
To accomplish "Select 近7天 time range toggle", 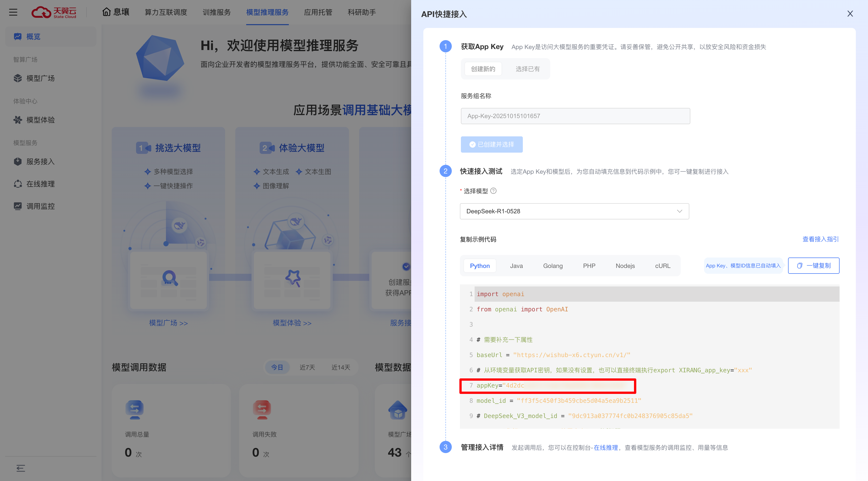I will [307, 367].
